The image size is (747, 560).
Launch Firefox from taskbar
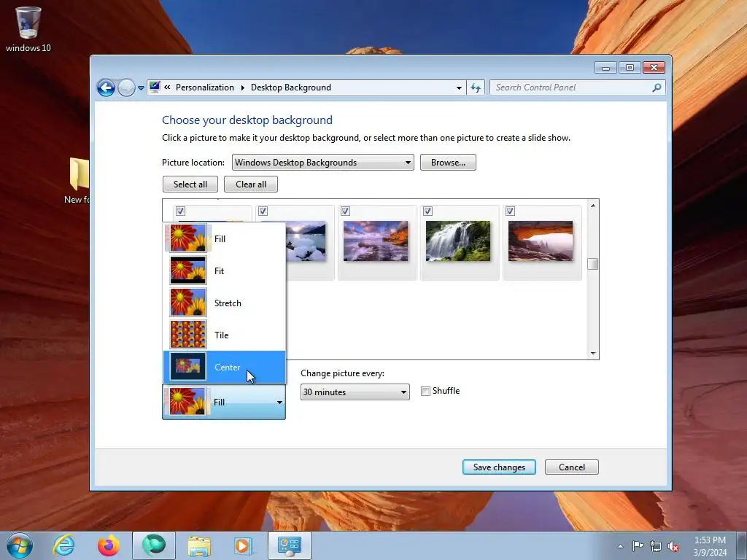109,545
